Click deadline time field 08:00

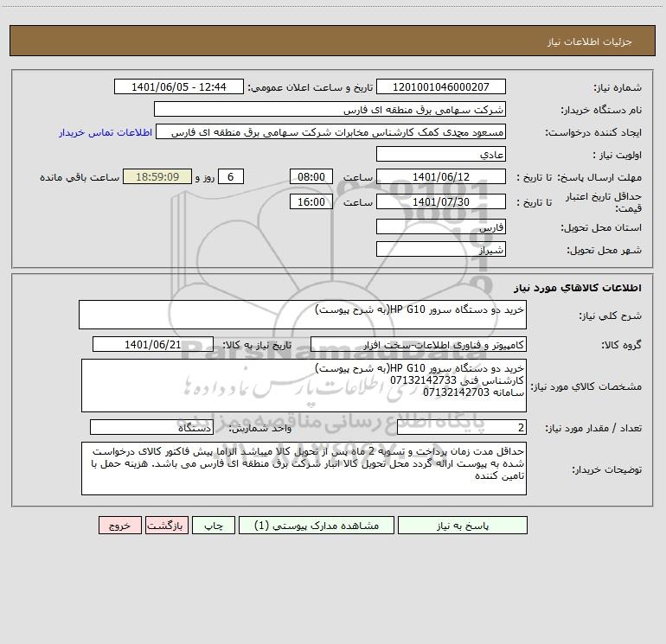click(311, 176)
